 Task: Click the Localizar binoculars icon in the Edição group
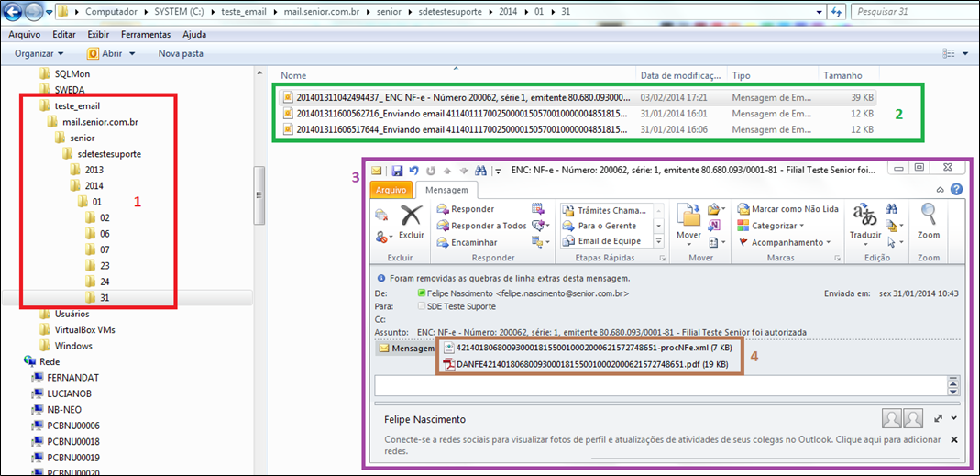893,209
